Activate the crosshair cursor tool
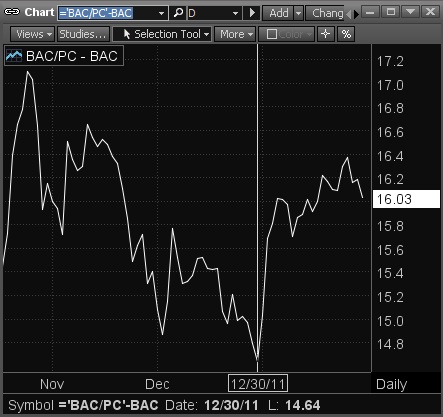 click(325, 34)
